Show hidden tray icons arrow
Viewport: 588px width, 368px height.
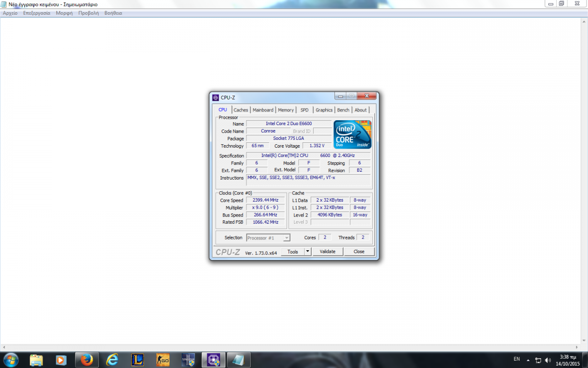529,360
